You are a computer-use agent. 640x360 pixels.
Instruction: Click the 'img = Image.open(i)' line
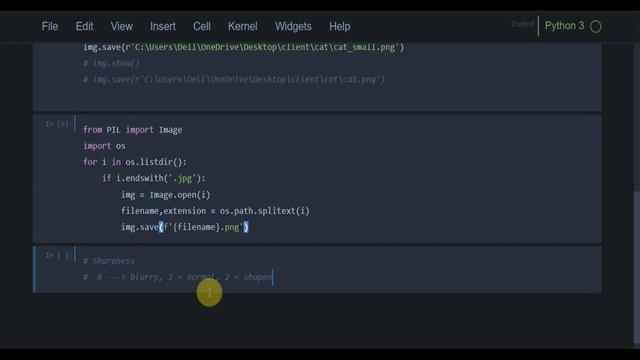tap(165, 195)
